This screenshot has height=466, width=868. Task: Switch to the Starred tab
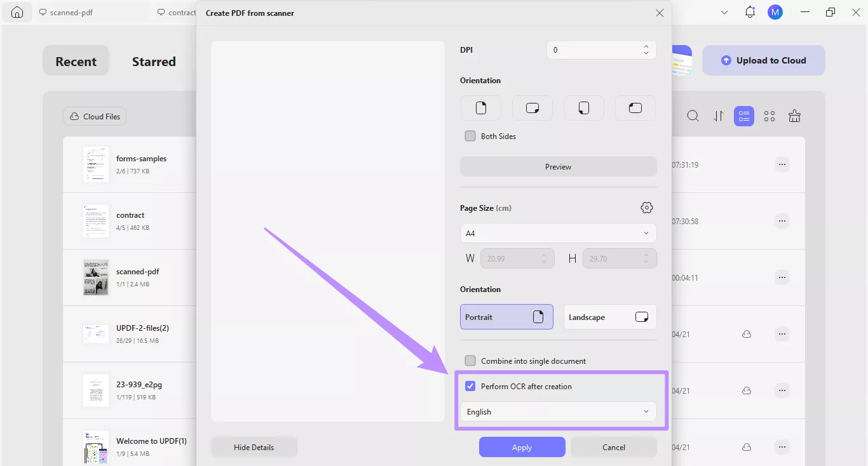pos(154,61)
